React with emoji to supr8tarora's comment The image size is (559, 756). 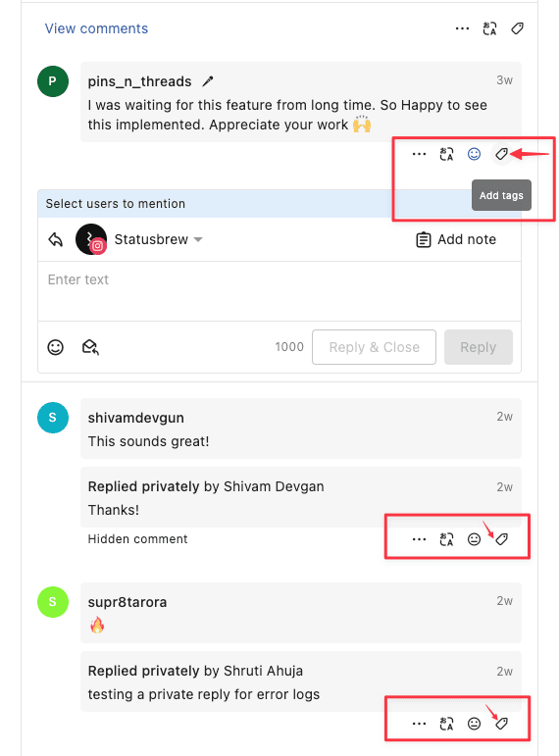pos(474,724)
